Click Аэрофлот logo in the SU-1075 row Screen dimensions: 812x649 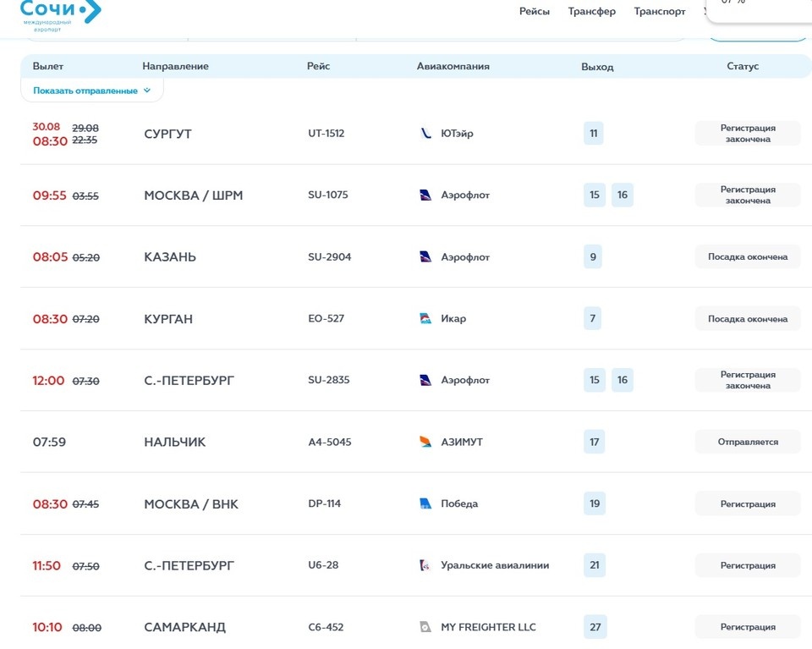(425, 195)
